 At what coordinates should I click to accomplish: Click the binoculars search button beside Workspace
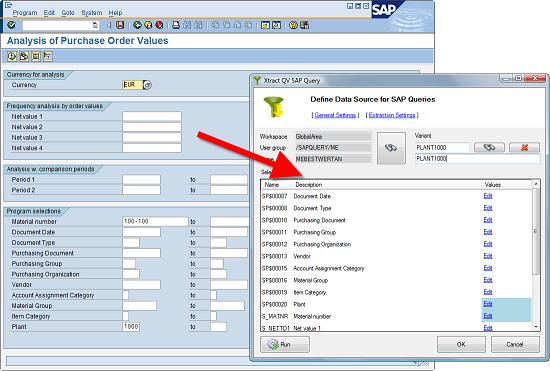[x=391, y=148]
